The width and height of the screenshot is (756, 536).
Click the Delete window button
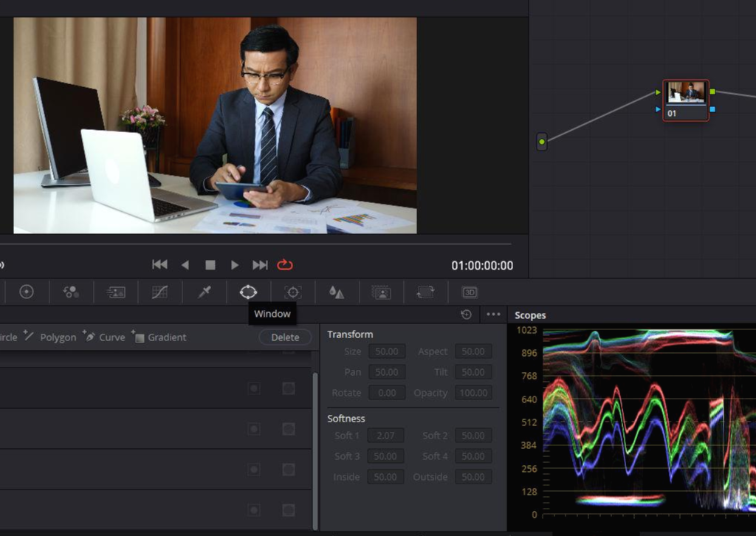(285, 337)
